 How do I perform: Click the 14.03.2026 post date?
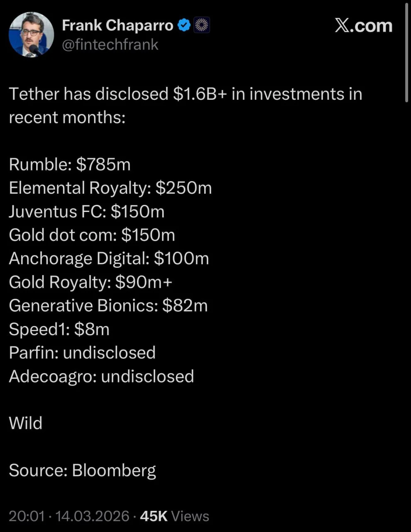coord(92,516)
